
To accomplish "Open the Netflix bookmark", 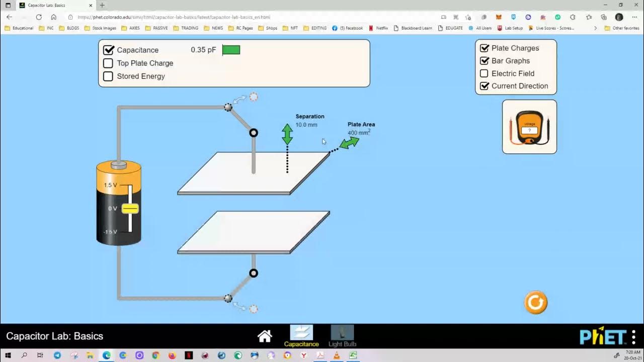I will [x=378, y=28].
